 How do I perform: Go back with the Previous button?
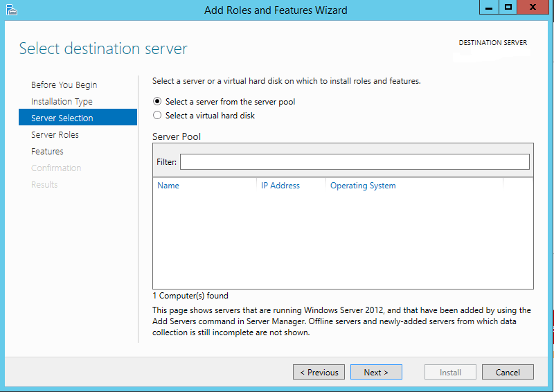point(319,373)
